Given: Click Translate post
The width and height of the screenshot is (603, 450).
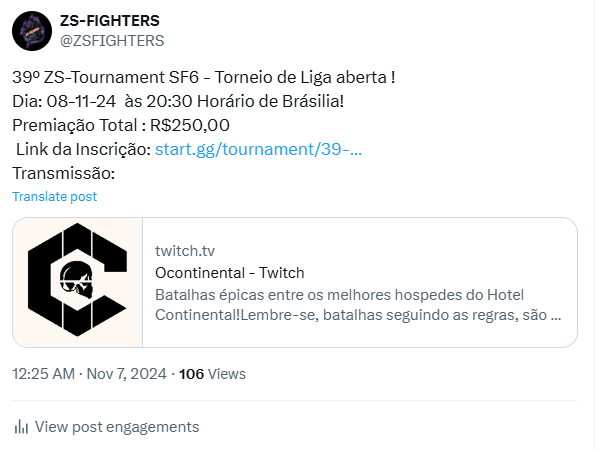Looking at the screenshot, I should coord(55,197).
